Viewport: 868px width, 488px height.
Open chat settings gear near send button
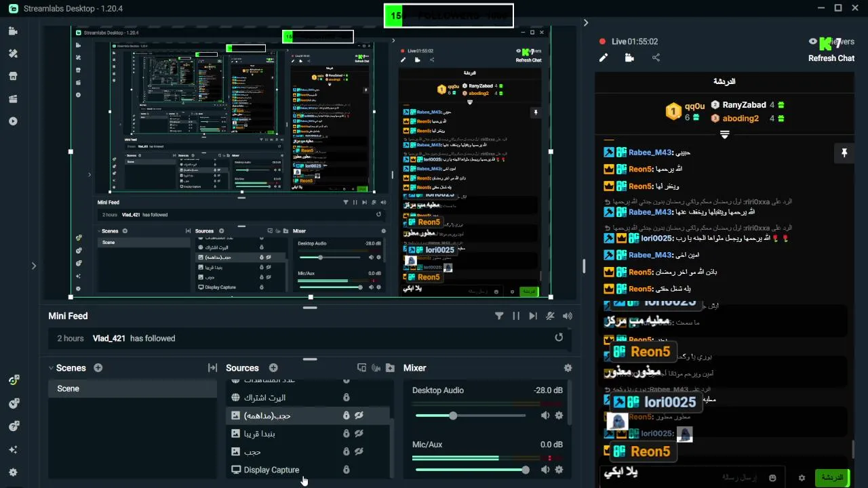pyautogui.click(x=802, y=478)
